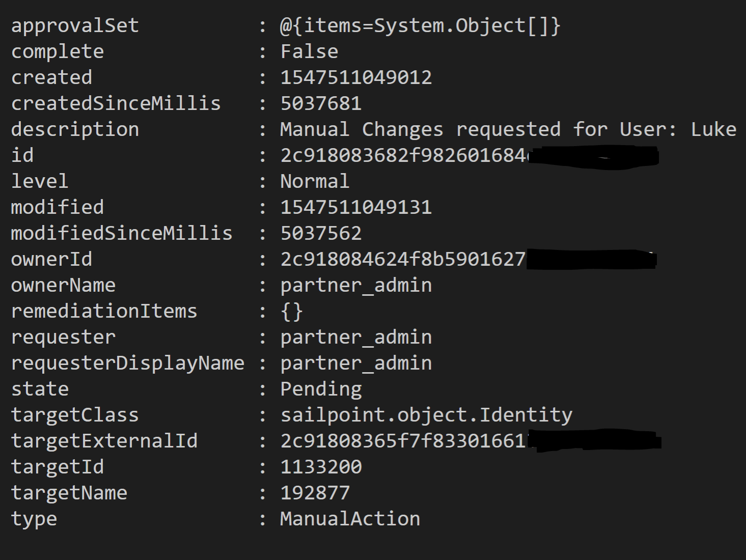Click the empty braces for remediationItems

coord(292,311)
